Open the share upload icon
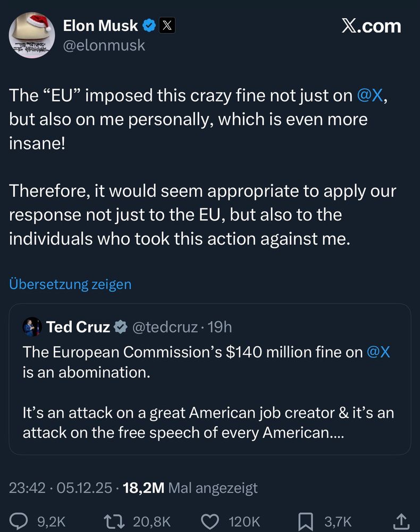The image size is (420, 532). [x=402, y=521]
